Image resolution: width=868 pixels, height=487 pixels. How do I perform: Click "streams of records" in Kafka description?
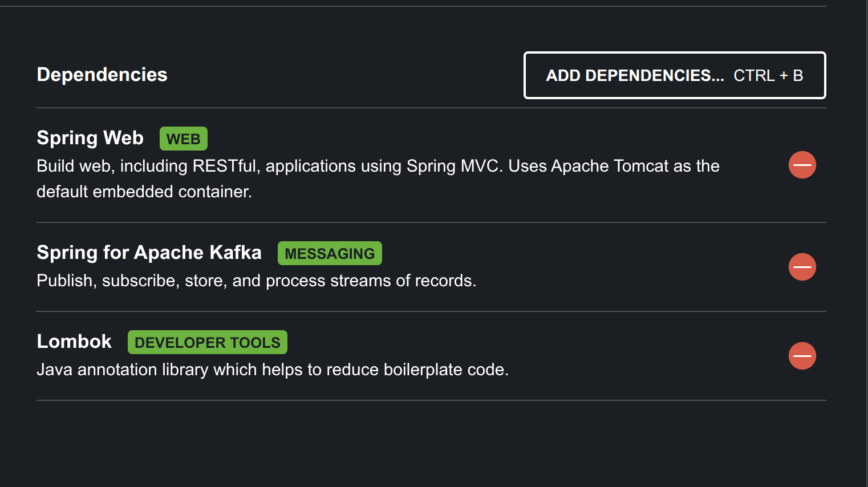point(403,281)
